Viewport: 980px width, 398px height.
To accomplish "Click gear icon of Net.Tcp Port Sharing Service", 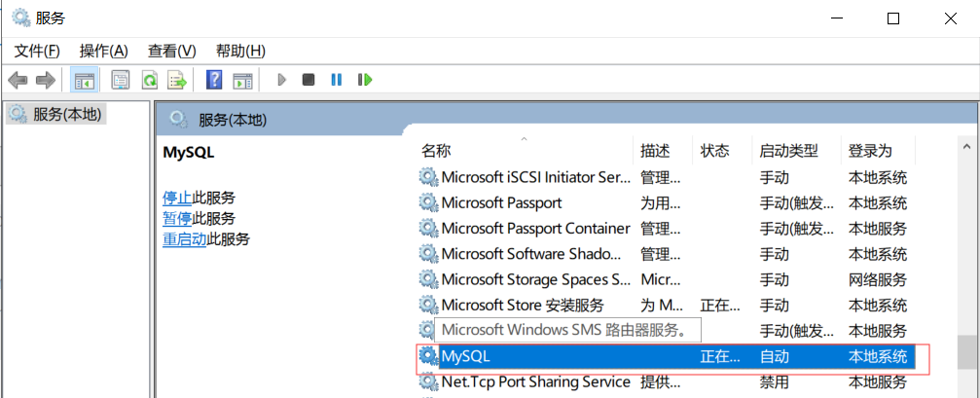I will tap(427, 381).
